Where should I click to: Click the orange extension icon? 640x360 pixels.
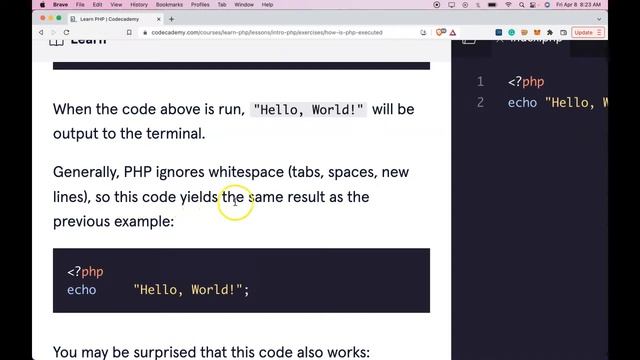(x=524, y=32)
